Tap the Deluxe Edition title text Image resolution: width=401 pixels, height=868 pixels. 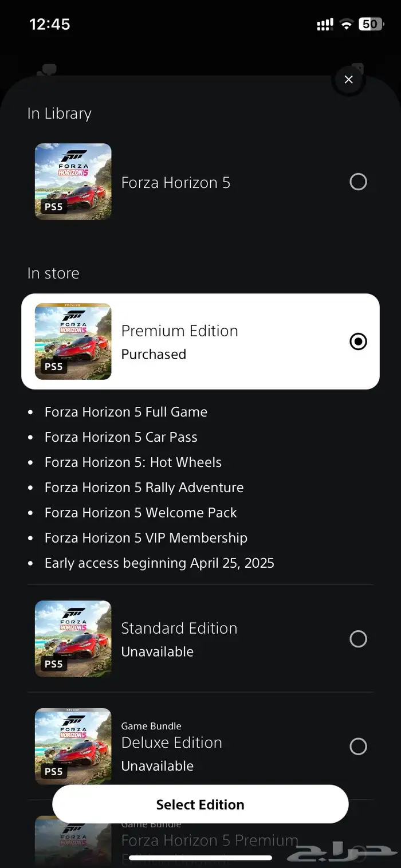171,742
